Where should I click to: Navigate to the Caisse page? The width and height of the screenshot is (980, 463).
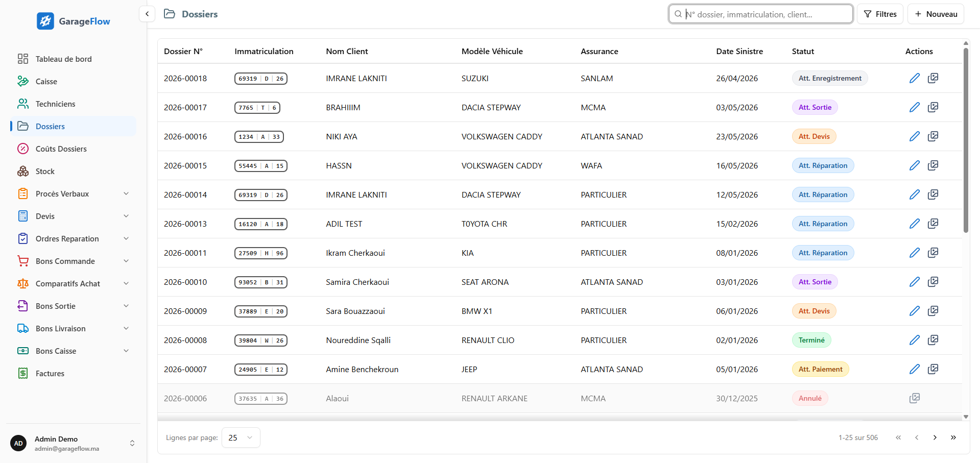click(x=73, y=81)
